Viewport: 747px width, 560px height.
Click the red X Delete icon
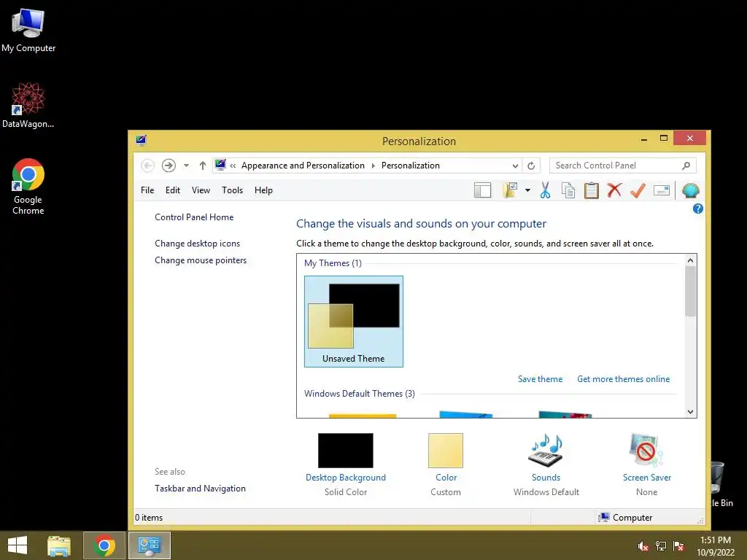tap(614, 190)
